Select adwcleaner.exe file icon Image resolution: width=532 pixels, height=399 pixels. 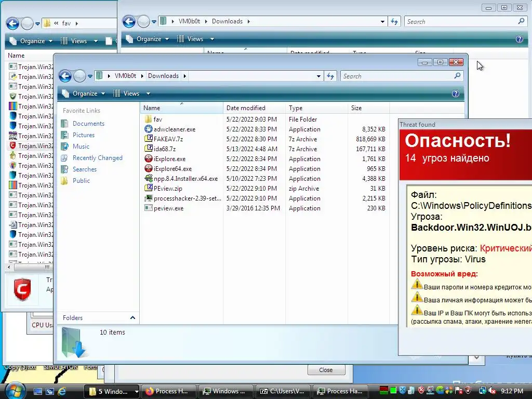pyautogui.click(x=148, y=129)
